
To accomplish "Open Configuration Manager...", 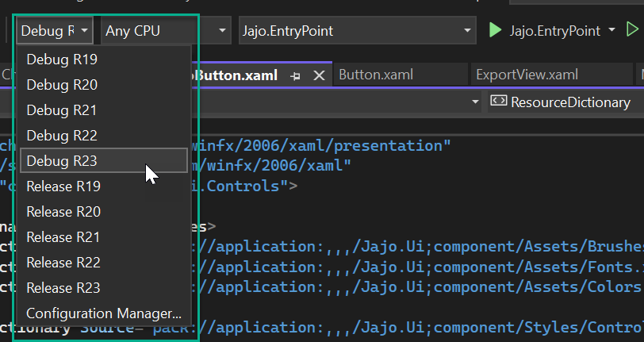I will (103, 313).
